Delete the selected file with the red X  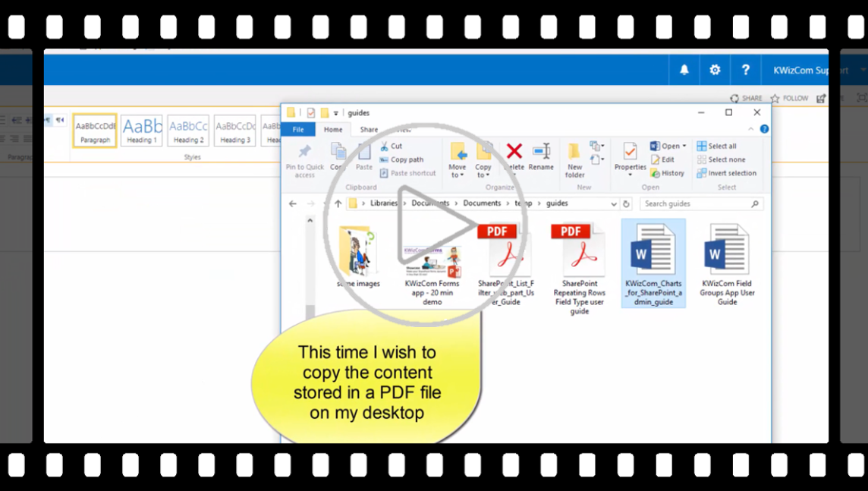tap(514, 159)
